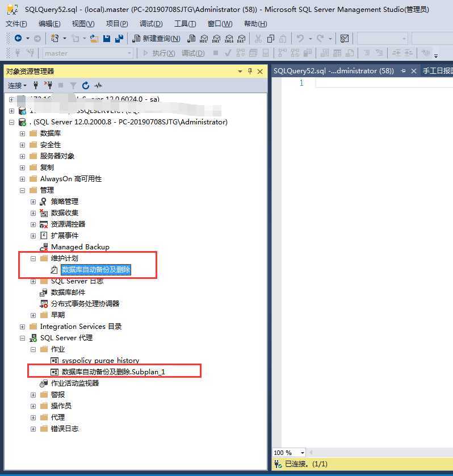Select 数据库自动备份及删除.Subplan_1 job
This screenshot has height=476, width=453.
(114, 372)
